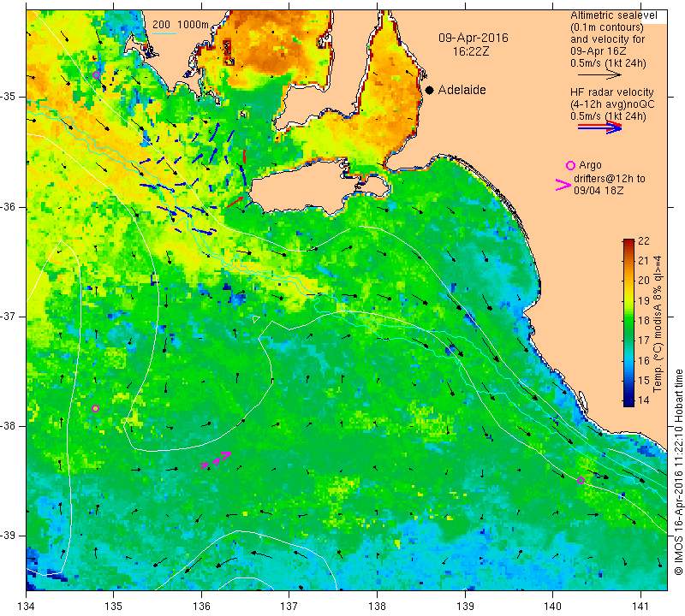This screenshot has height=616, width=685.
Task: Click the drifters@12h legend label
Action: coord(609,179)
